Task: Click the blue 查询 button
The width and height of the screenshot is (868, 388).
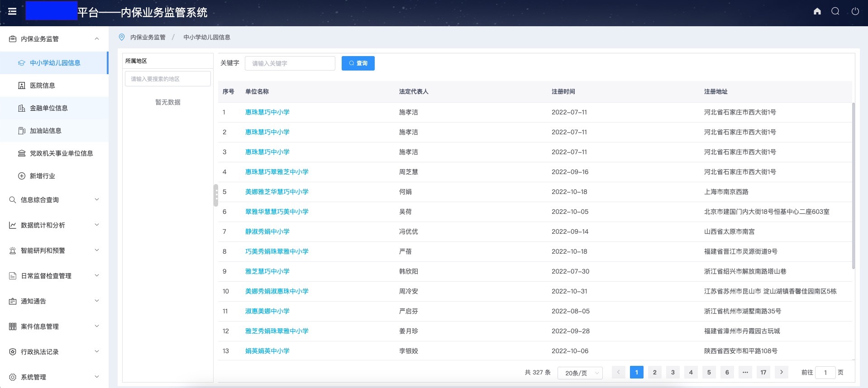Action: (x=358, y=63)
